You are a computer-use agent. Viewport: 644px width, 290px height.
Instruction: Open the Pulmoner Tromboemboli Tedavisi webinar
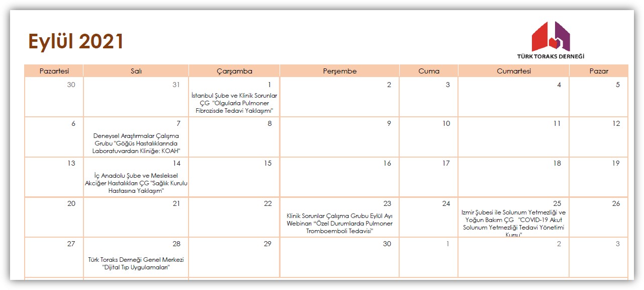coord(339,224)
